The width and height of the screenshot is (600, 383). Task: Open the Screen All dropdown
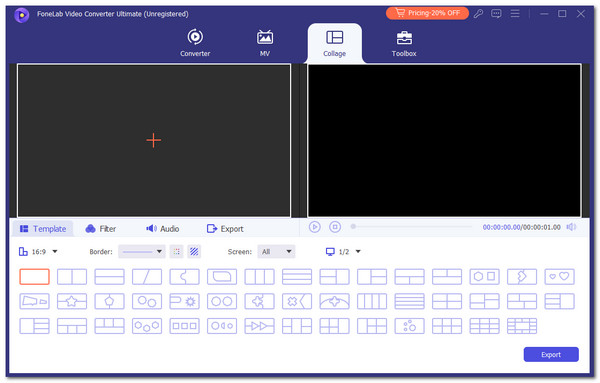tap(276, 252)
